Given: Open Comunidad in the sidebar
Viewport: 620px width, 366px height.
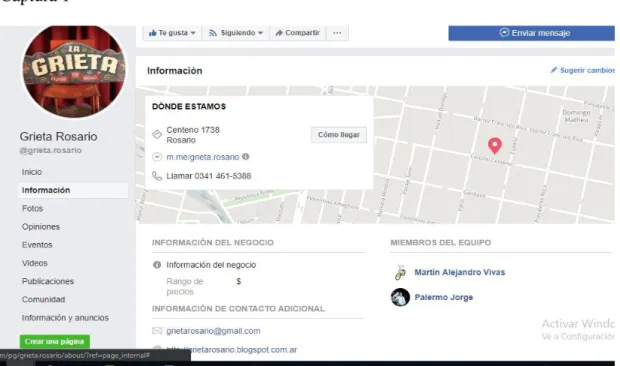Looking at the screenshot, I should 43,299.
